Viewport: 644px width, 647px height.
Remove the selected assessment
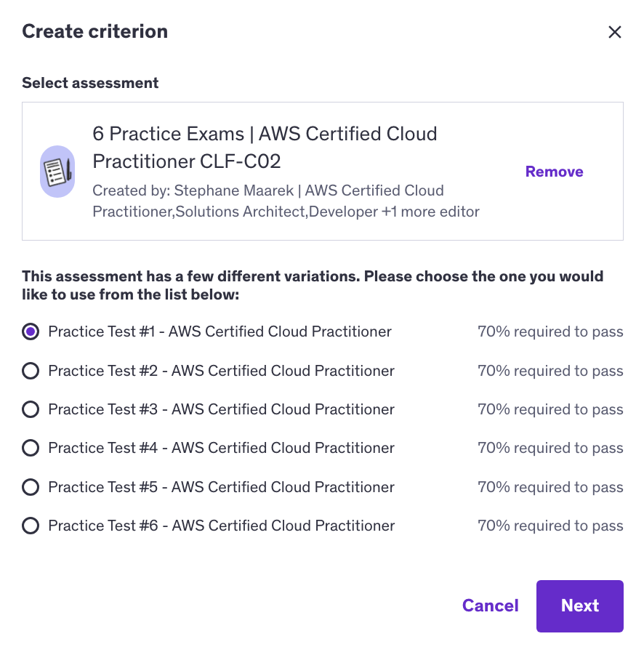pyautogui.click(x=554, y=172)
